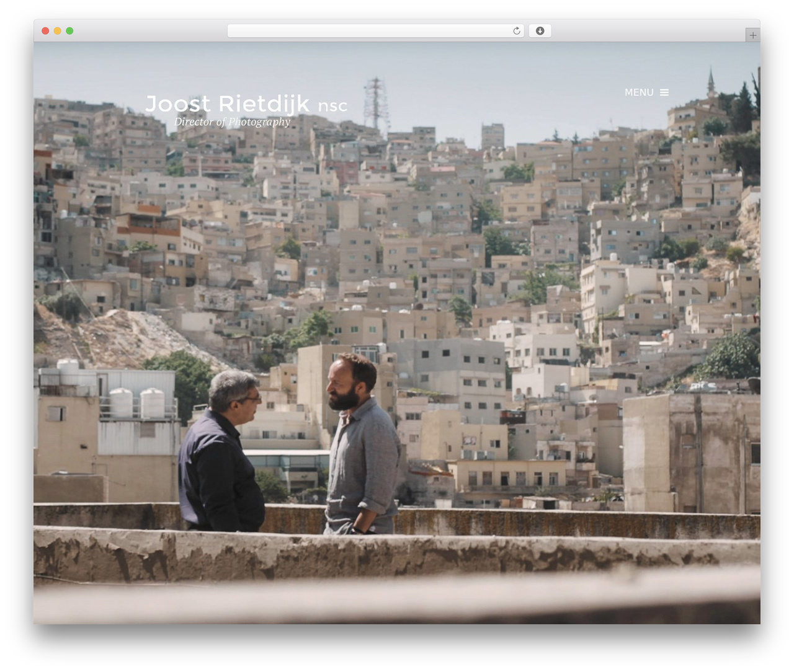Minimize the window with the yellow button
The height and width of the screenshot is (672, 794).
pos(58,31)
